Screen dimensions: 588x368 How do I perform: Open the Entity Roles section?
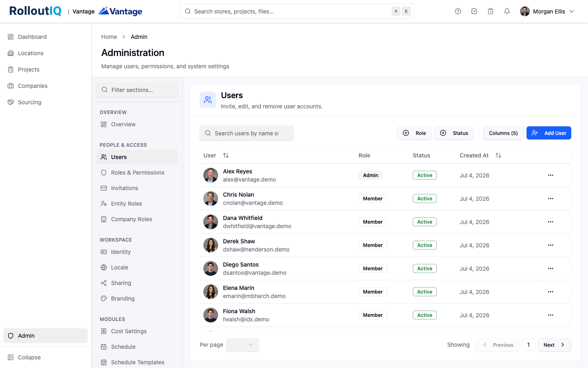point(137,204)
